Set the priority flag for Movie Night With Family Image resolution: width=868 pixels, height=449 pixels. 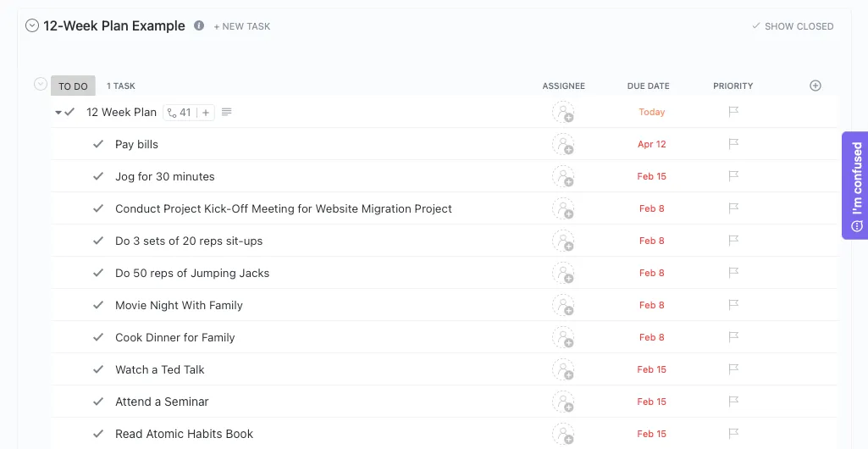point(733,305)
